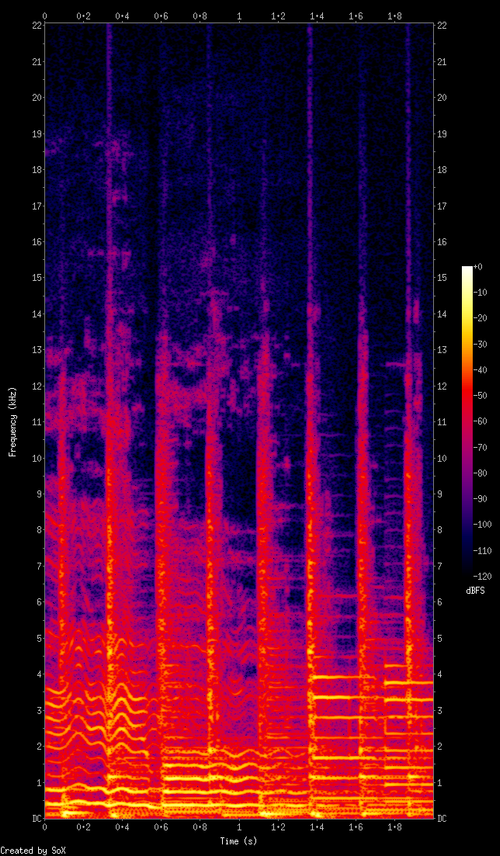Image resolution: width=500 pixels, height=856 pixels.
Task: Click '20' on the left frequency axis
Action: (x=35, y=98)
